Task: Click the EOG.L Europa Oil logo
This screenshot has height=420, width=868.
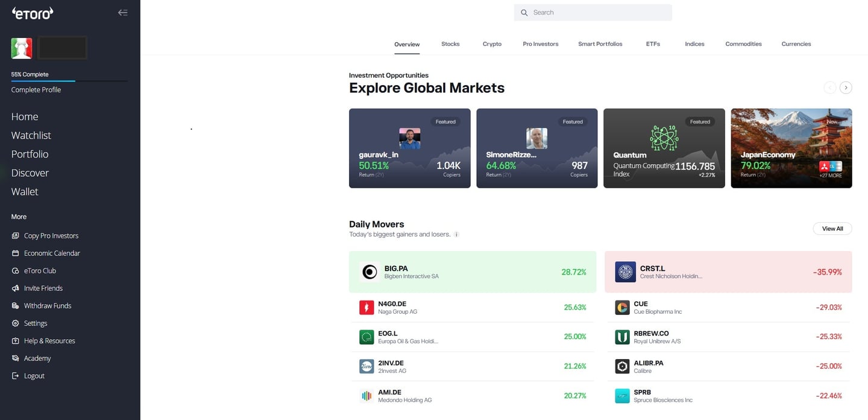Action: tap(366, 337)
